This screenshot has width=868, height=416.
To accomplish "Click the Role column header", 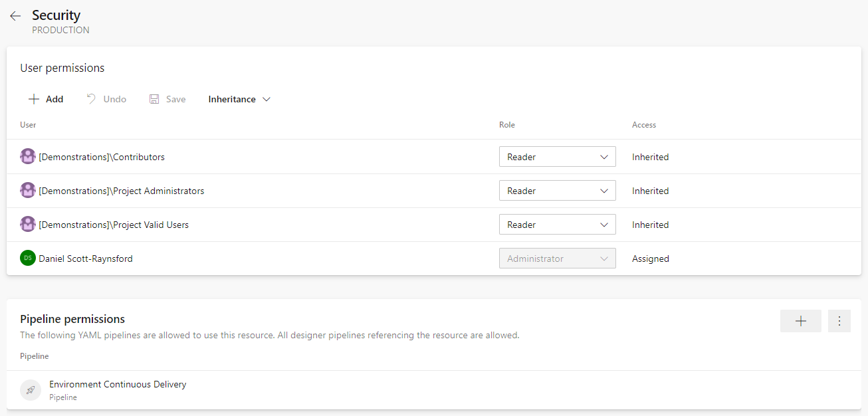I will point(507,125).
